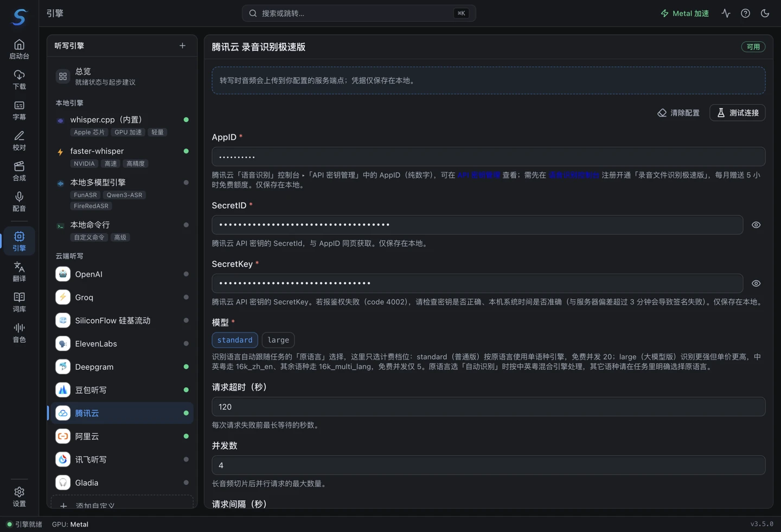The width and height of the screenshot is (781, 532).
Task: Select the ElevenLabs engine
Action: point(122,344)
